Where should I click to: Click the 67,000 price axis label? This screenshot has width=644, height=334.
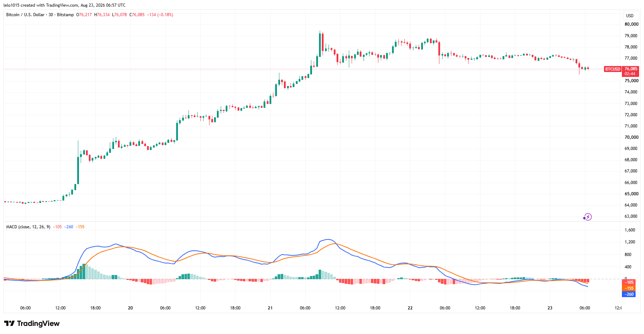[631, 171]
